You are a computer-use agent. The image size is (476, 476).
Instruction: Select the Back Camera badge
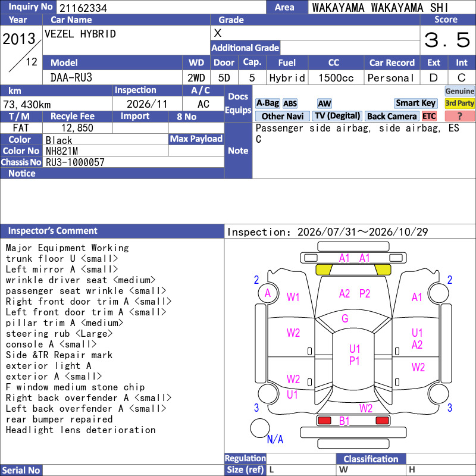tap(392, 116)
